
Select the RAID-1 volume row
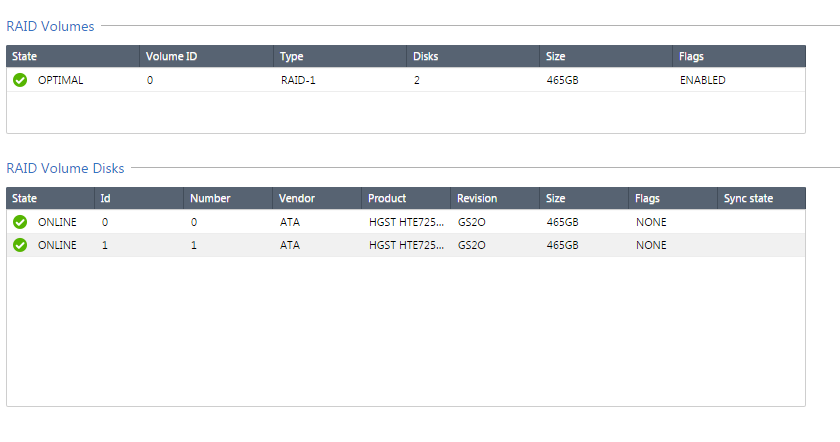coord(406,80)
